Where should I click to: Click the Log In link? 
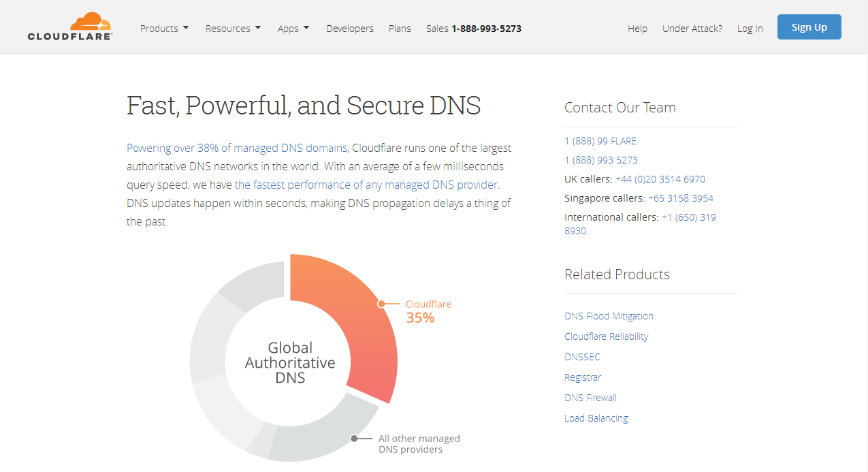tap(750, 29)
